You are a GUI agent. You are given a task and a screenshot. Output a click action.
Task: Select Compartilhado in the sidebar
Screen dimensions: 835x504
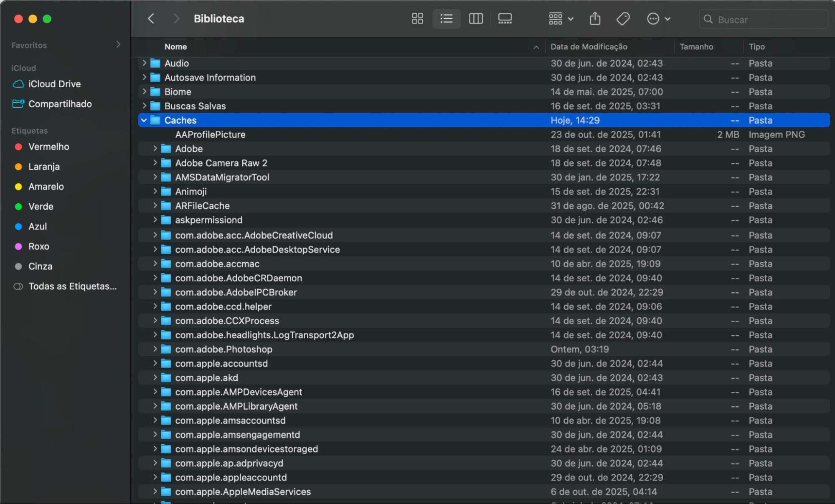[59, 104]
